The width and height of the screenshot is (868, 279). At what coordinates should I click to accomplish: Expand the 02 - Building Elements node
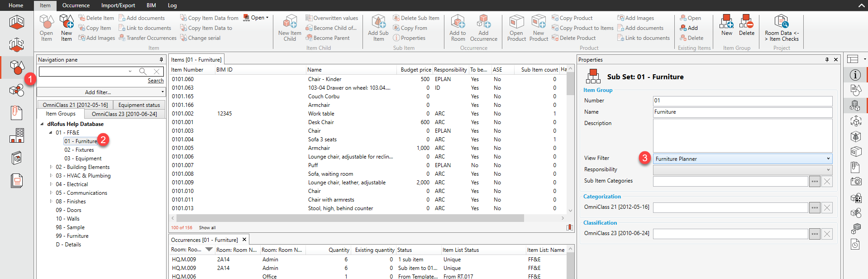[51, 167]
